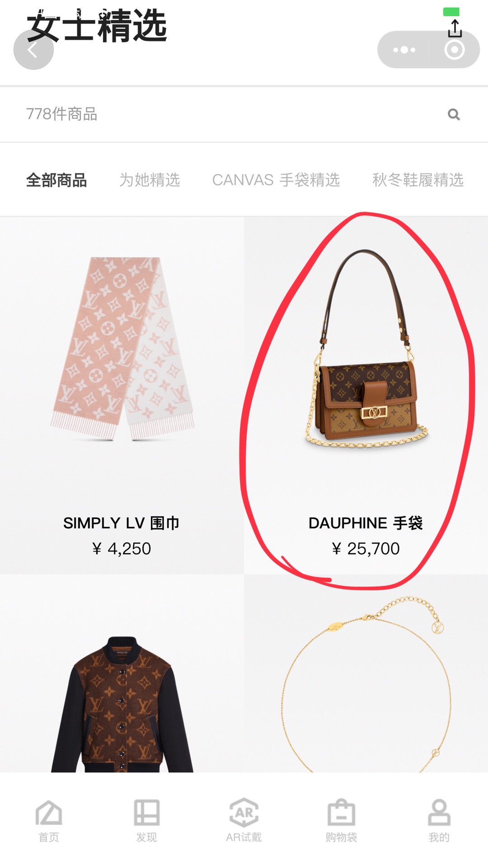Switch to CANVAS 手袋精选 tab
The width and height of the screenshot is (488, 868).
tap(276, 180)
